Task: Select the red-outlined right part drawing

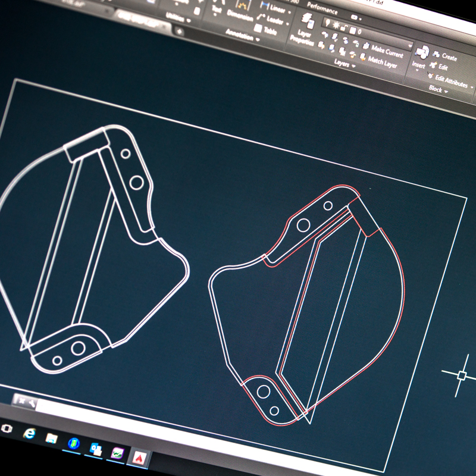Action: (x=306, y=305)
